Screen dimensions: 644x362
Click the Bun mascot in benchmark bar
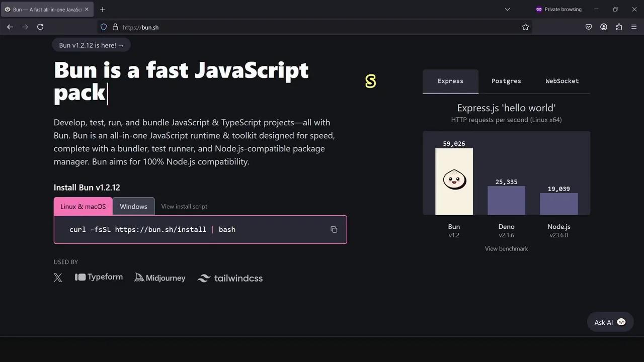pyautogui.click(x=454, y=179)
